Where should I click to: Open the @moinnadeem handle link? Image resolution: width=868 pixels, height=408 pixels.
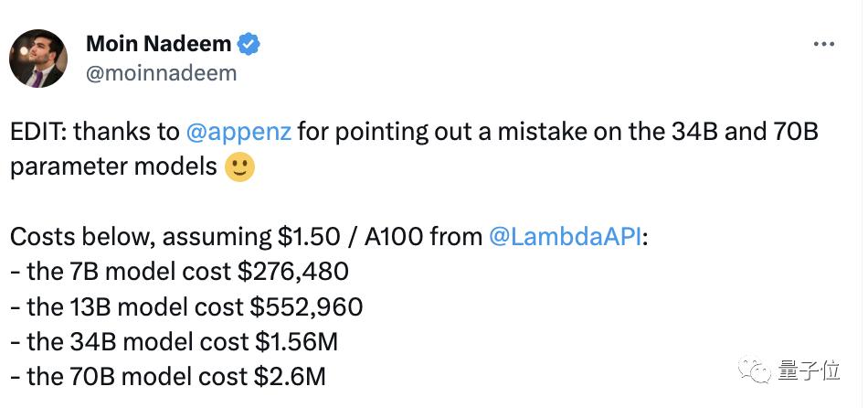point(161,73)
